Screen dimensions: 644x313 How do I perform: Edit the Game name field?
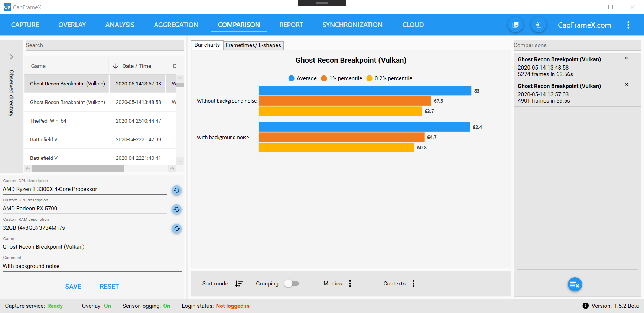coord(92,247)
